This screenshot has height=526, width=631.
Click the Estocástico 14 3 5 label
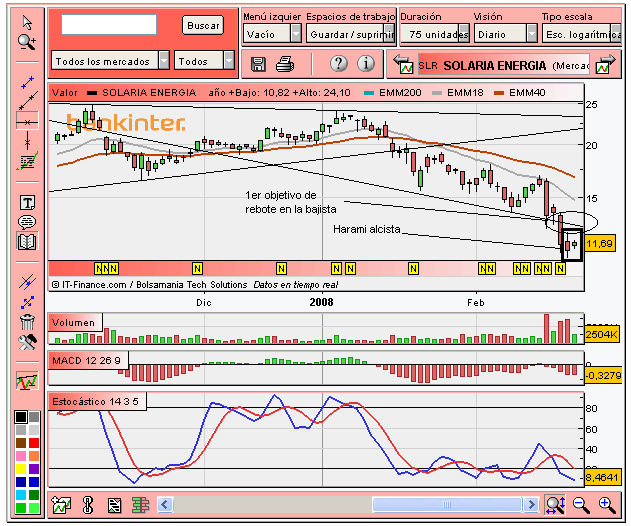[x=95, y=402]
